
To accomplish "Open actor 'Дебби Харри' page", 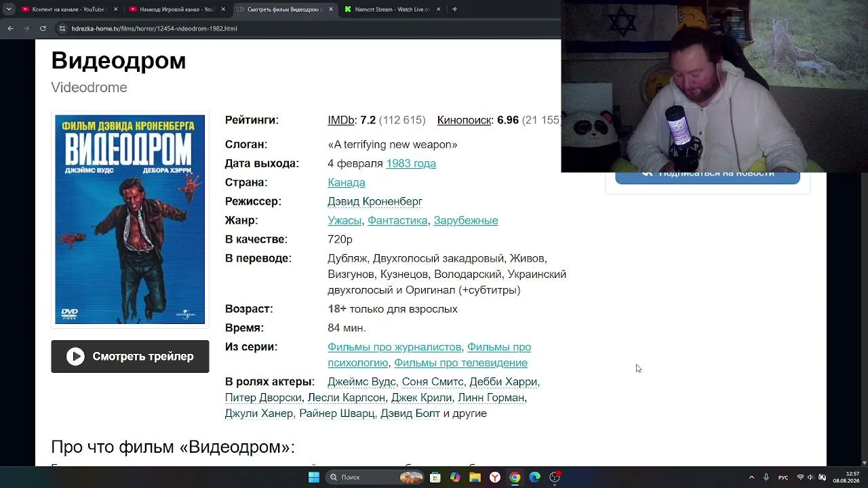I will click(503, 382).
